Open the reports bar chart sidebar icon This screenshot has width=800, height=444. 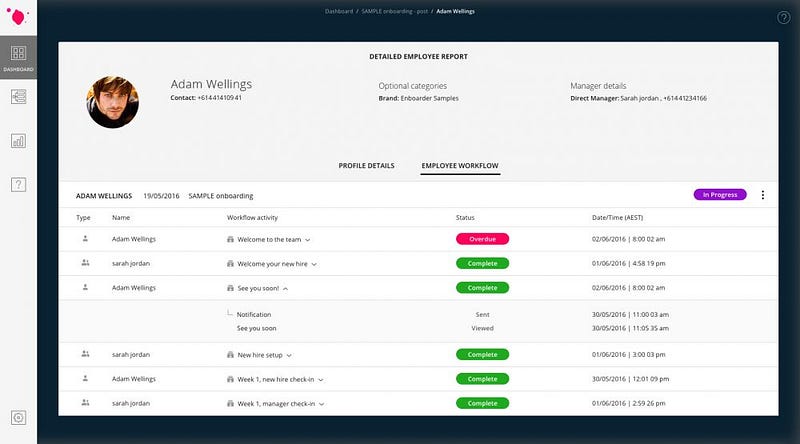click(18, 141)
